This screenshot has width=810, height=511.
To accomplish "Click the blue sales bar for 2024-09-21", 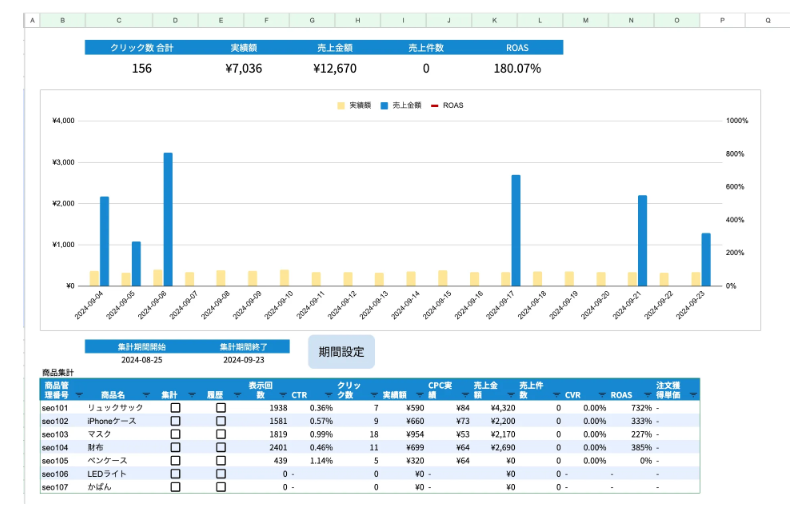I will tap(643, 240).
